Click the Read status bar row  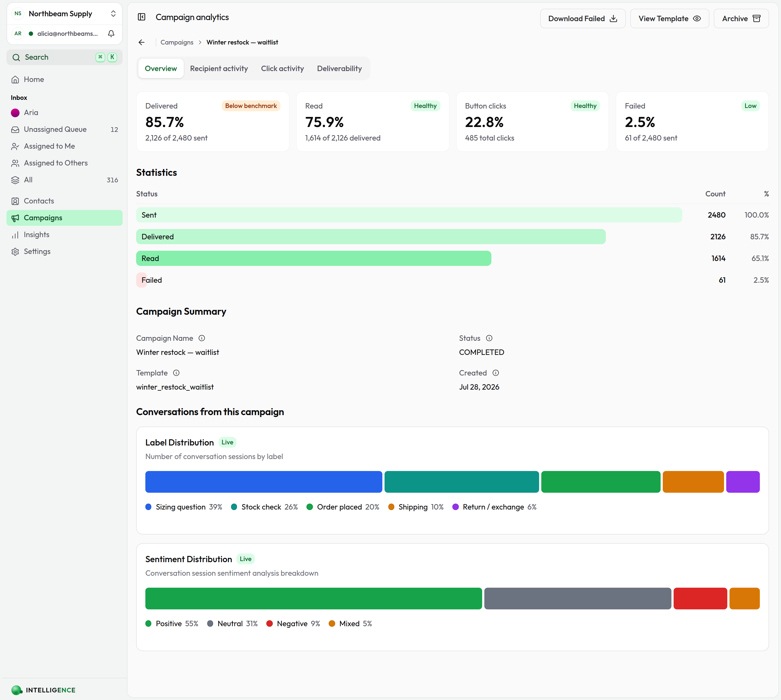(314, 259)
